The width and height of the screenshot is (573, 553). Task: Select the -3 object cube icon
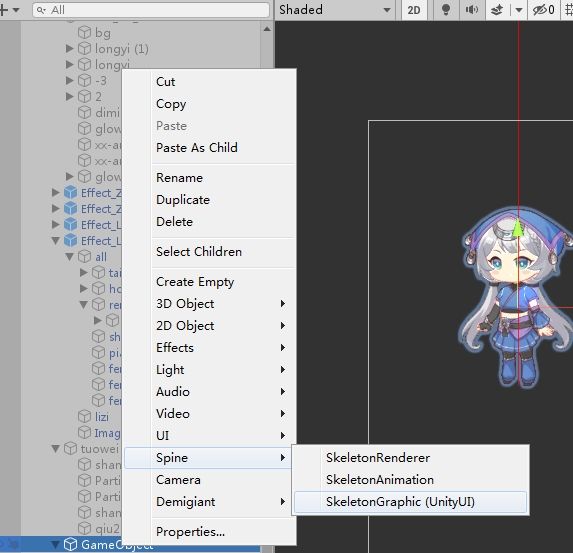(84, 80)
